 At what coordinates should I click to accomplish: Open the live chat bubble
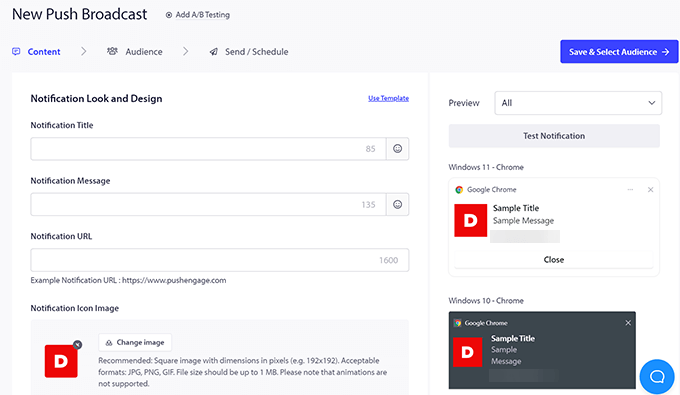[x=657, y=376]
